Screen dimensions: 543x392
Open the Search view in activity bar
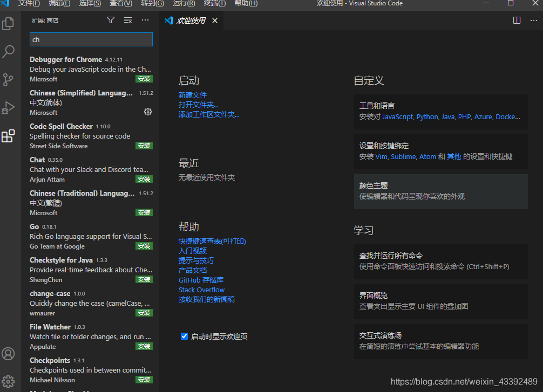8,52
